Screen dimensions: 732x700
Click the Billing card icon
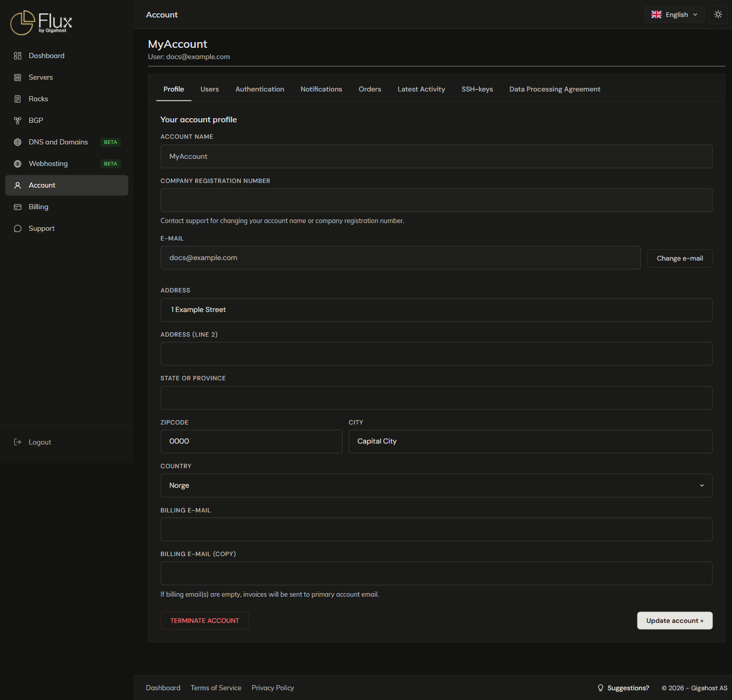(x=17, y=207)
